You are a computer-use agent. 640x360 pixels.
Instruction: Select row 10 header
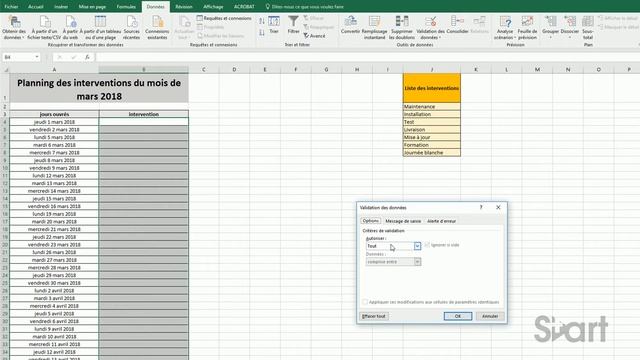pyautogui.click(x=5, y=168)
